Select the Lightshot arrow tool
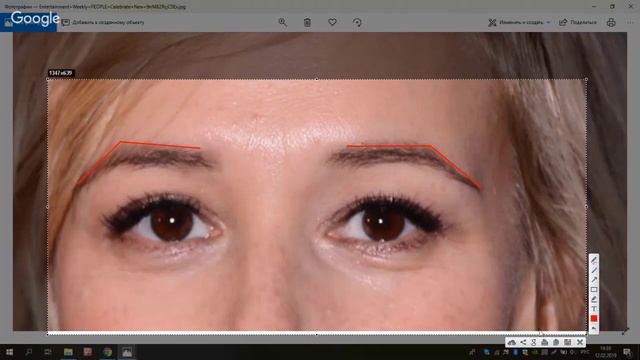Viewport: 640px width, 360px height. tap(594, 280)
